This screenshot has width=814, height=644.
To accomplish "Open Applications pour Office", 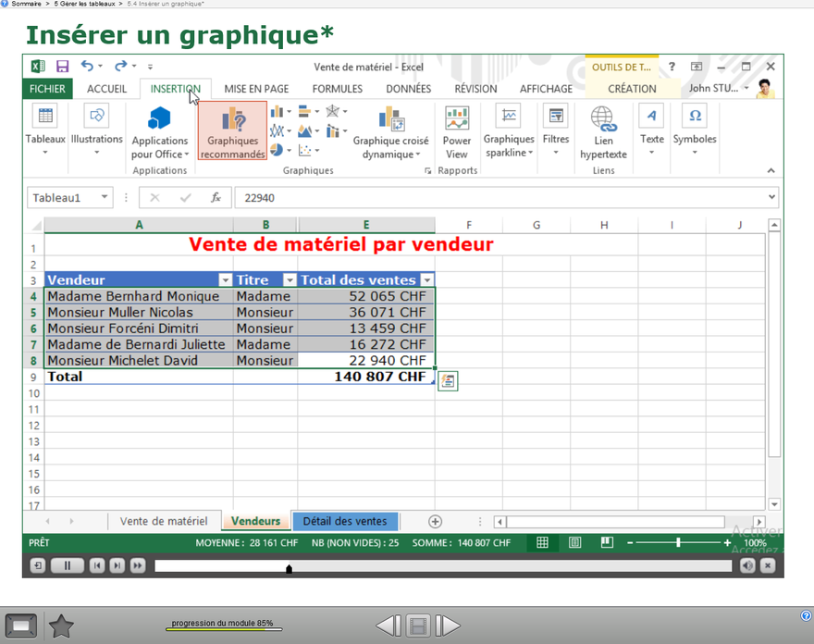I will tap(159, 118).
